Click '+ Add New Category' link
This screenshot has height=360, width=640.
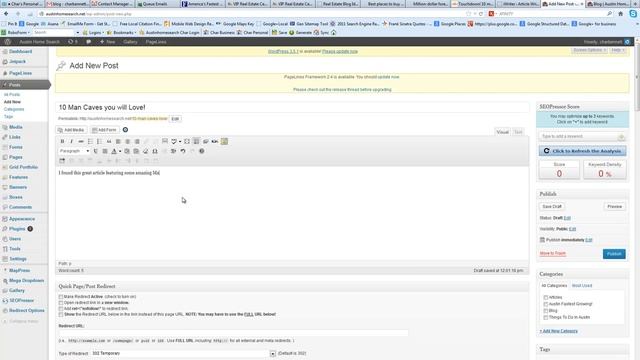click(x=558, y=331)
